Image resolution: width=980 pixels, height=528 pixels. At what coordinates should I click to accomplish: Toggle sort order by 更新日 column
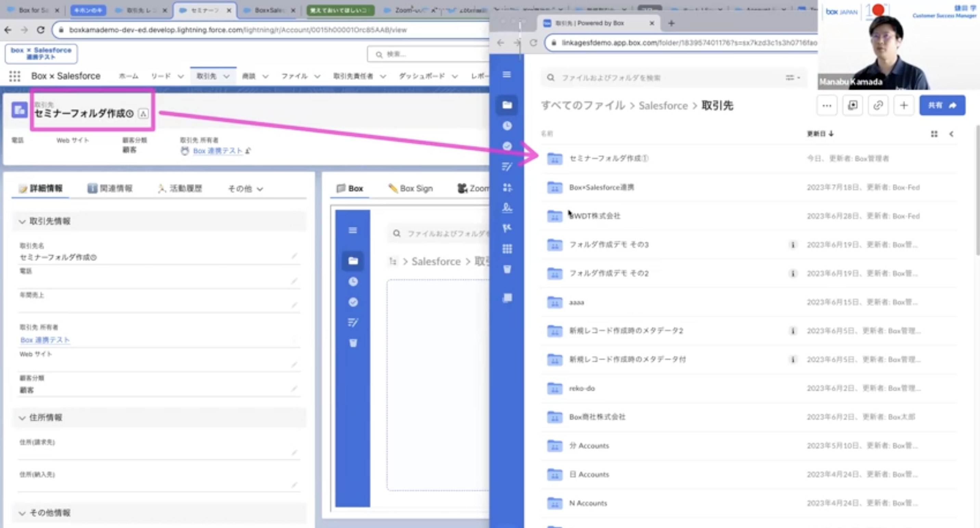(818, 133)
